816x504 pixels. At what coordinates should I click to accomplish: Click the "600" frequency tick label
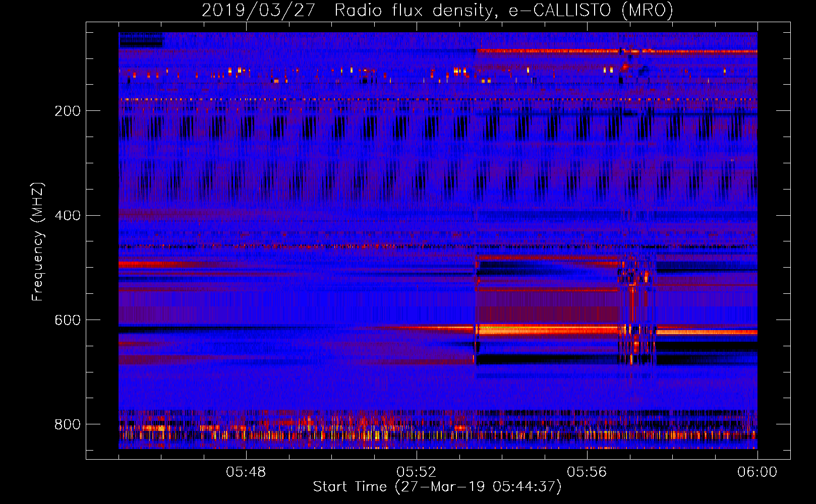point(68,321)
